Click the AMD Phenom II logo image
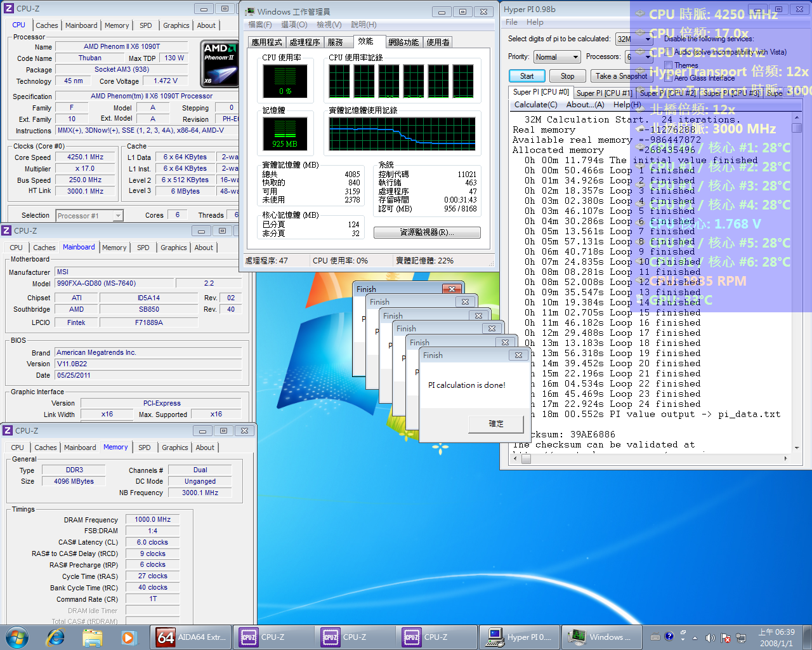Screen dimensions: 812x650 219,63
